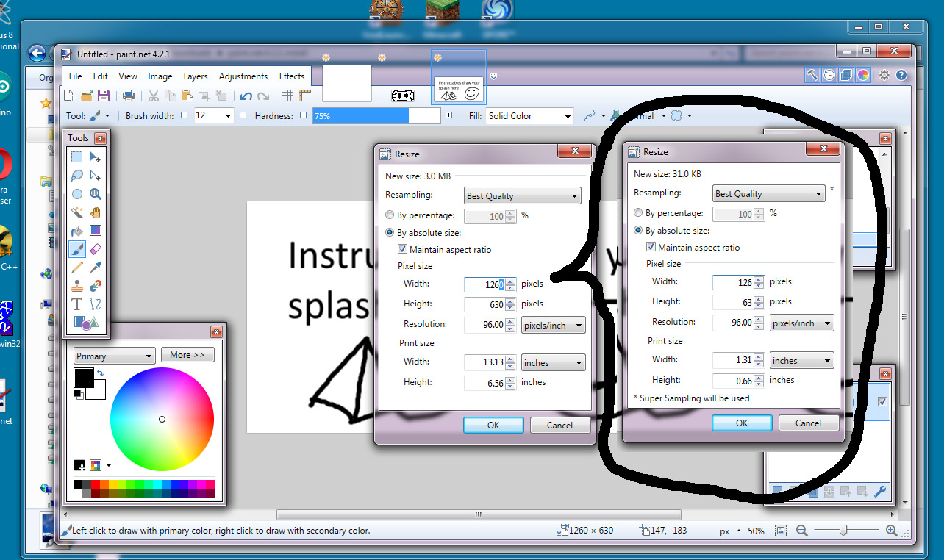
Task: Open paint.net settings gear icon
Action: (x=884, y=75)
